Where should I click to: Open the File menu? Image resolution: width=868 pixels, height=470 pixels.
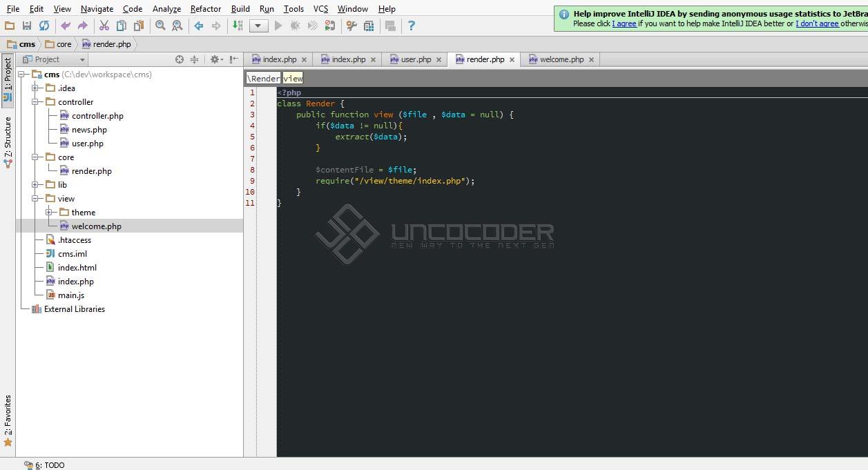tap(13, 9)
